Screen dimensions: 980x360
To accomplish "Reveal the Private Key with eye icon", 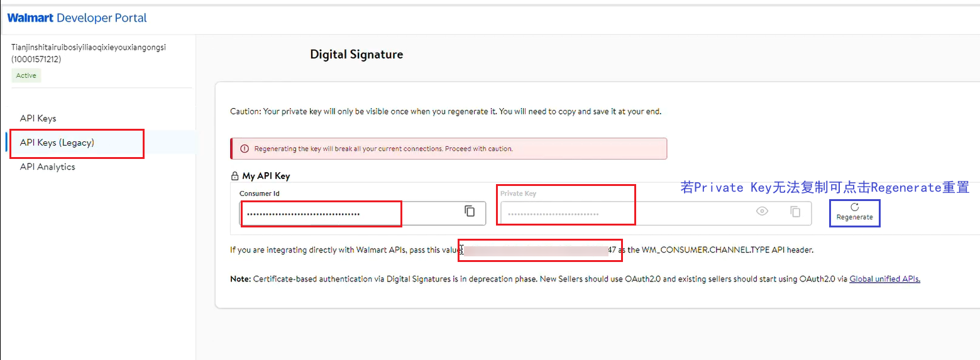I will click(762, 212).
